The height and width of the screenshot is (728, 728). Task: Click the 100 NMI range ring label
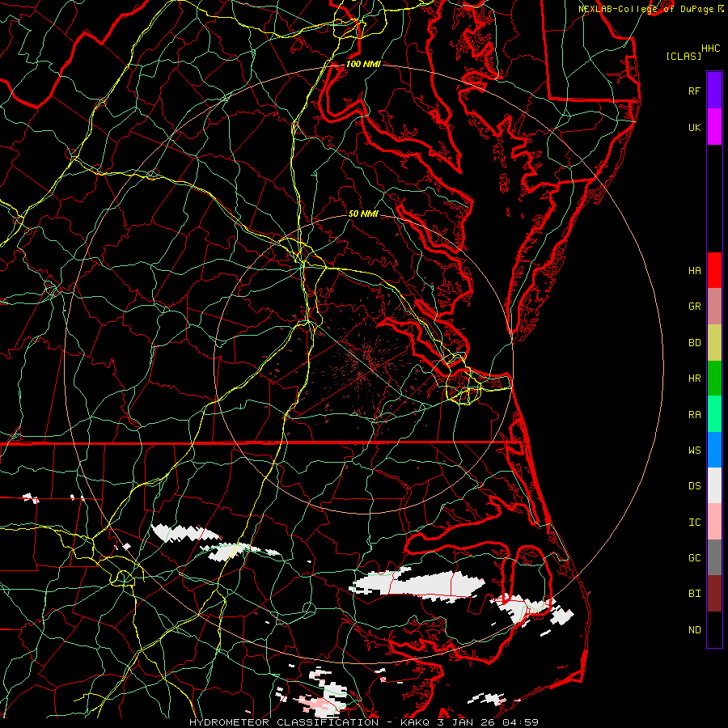[x=363, y=64]
